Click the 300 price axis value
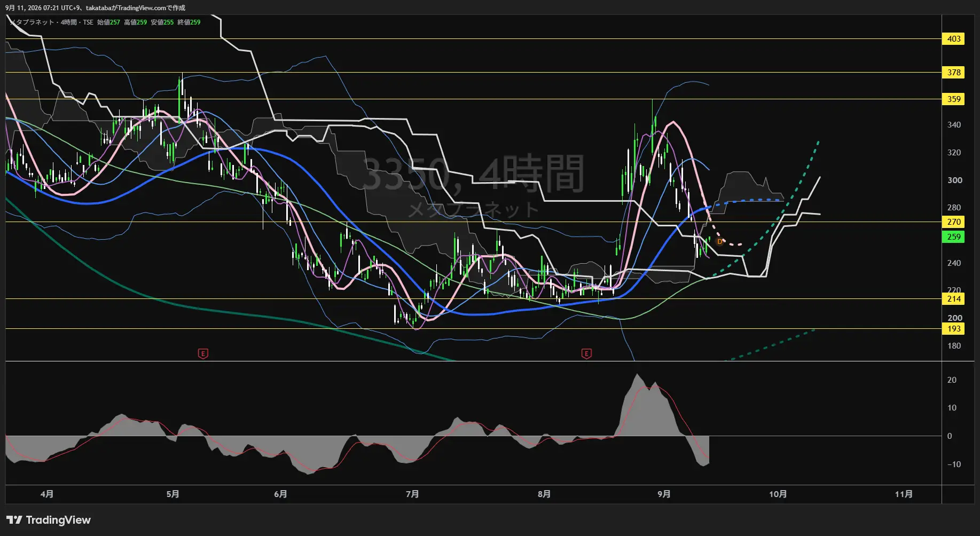The width and height of the screenshot is (980, 536). pyautogui.click(x=954, y=180)
